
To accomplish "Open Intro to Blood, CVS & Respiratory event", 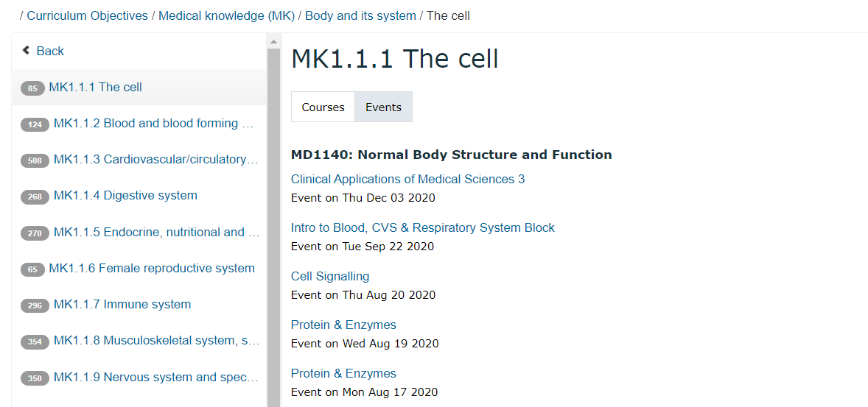I will pos(422,228).
